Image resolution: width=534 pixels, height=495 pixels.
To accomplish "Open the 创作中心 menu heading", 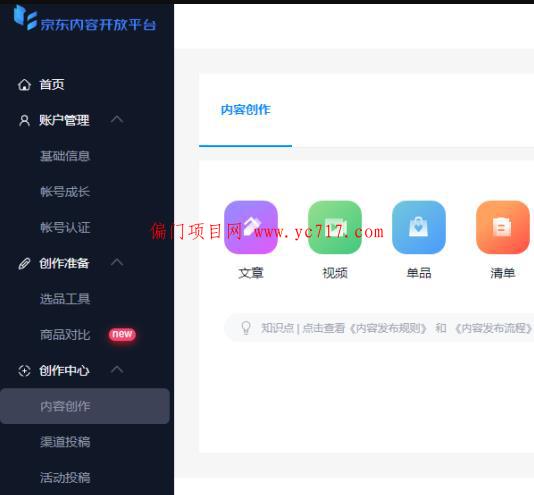I will 64,371.
